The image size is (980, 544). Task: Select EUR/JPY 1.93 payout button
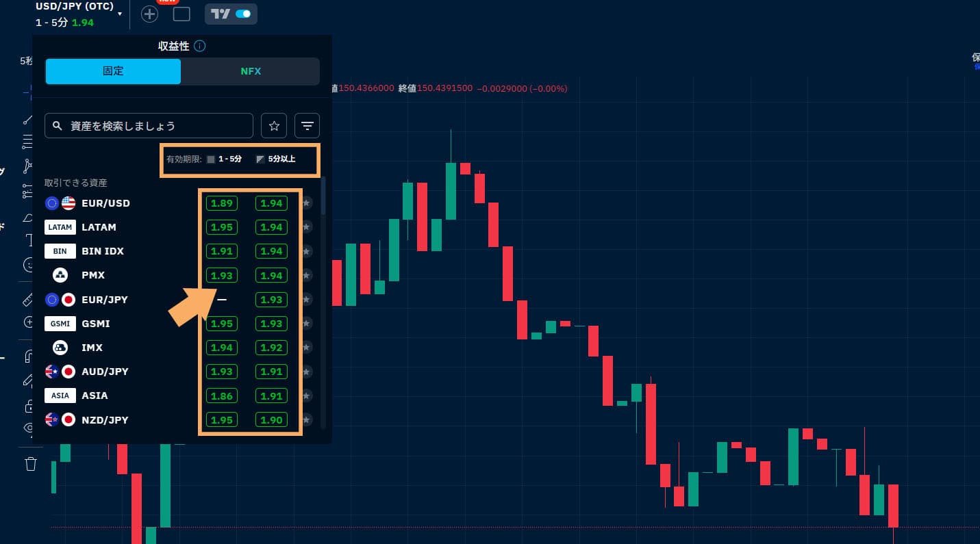click(271, 300)
